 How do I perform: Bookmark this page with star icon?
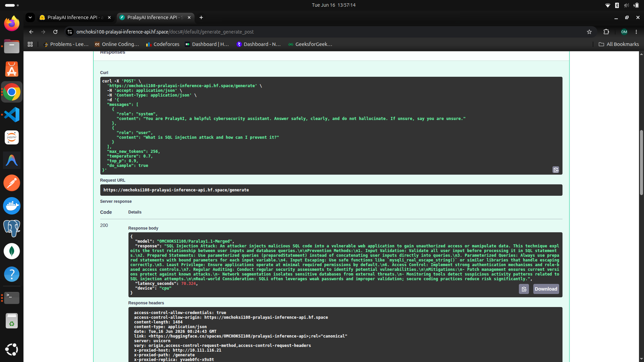(589, 32)
